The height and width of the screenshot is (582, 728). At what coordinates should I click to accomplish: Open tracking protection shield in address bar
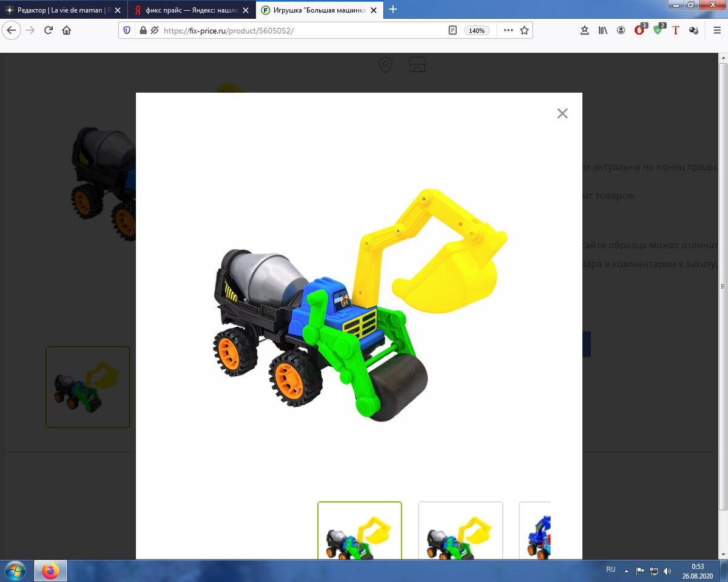(x=127, y=30)
